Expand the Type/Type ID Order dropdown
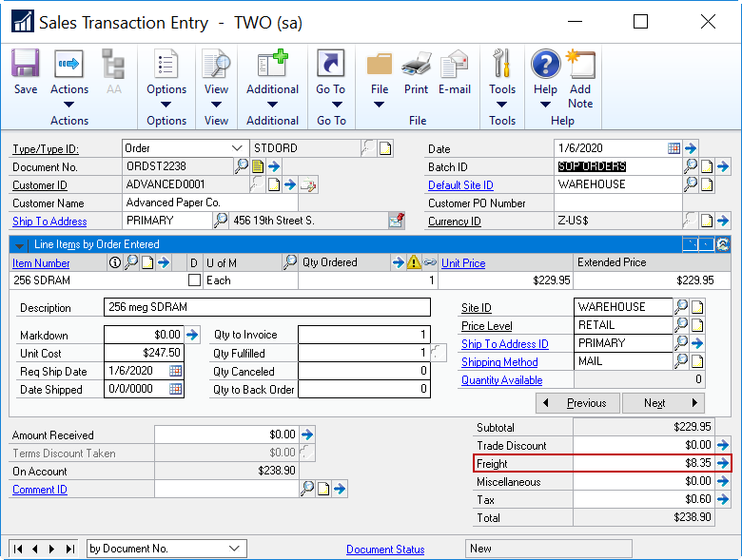 tap(237, 148)
